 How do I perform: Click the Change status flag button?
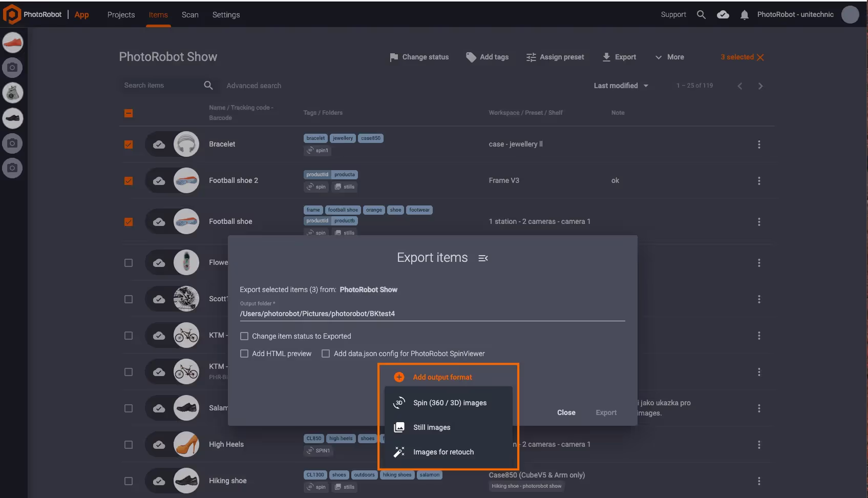(x=419, y=57)
